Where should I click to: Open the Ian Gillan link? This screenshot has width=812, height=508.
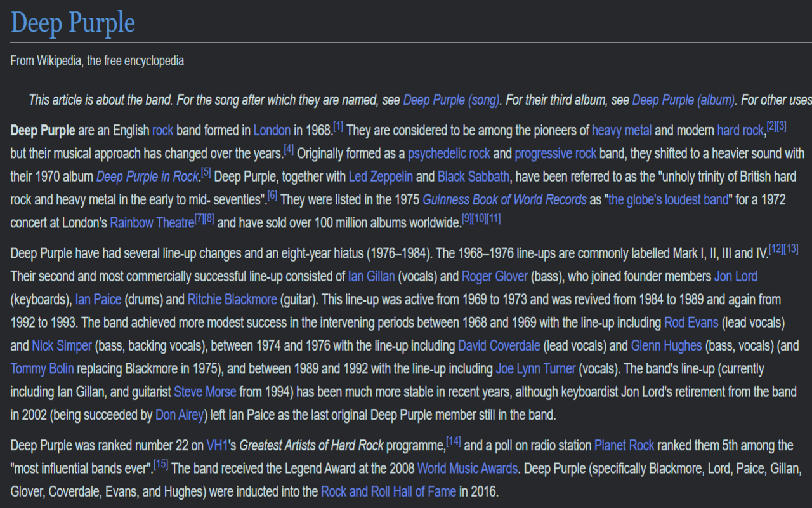point(371,276)
